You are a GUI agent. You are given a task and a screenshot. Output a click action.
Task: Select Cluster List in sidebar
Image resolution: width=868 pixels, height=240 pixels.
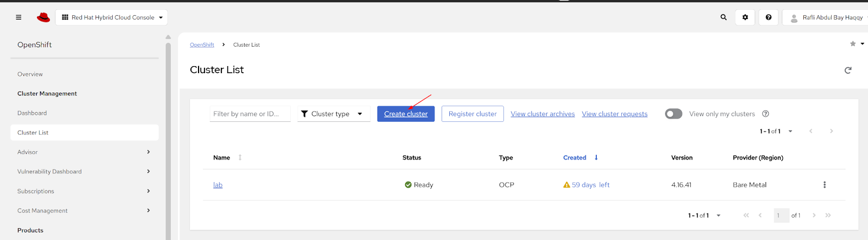click(x=84, y=133)
